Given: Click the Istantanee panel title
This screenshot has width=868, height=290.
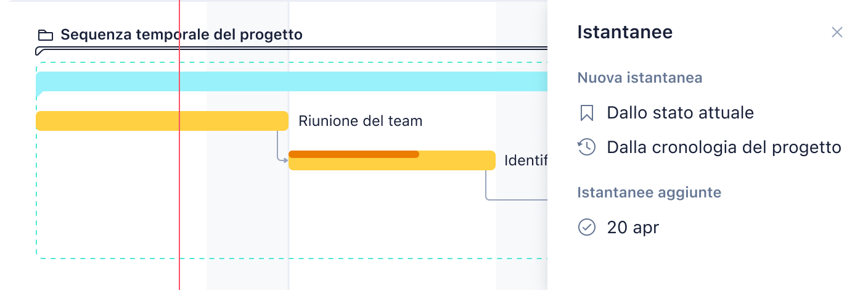Looking at the screenshot, I should [624, 32].
